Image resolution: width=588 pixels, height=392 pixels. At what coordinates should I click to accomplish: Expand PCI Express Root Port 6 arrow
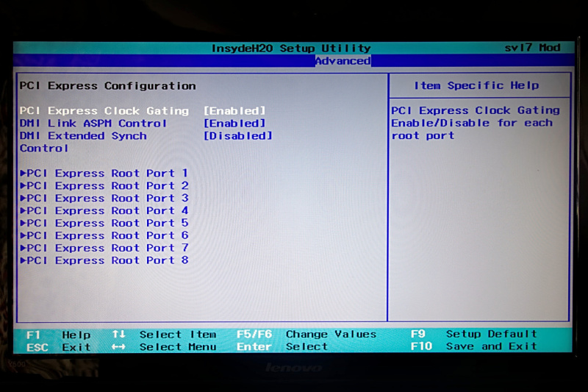tap(23, 235)
